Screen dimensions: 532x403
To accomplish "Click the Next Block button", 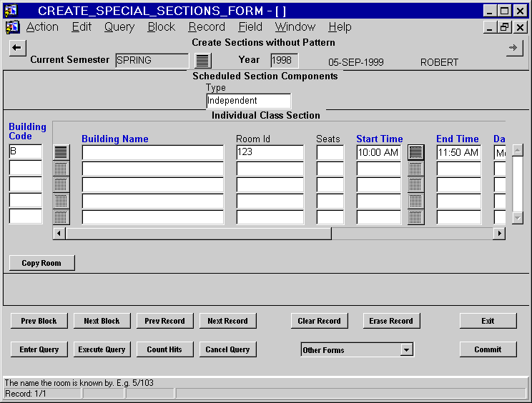I will pyautogui.click(x=102, y=321).
